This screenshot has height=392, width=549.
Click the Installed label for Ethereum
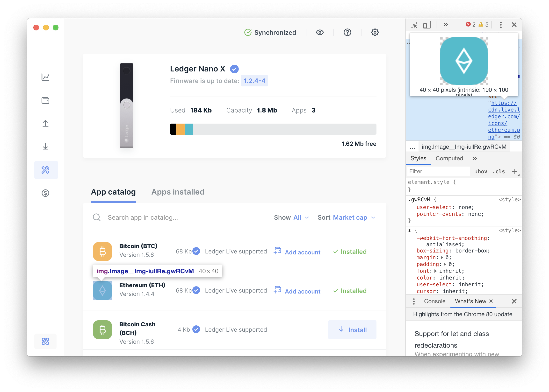click(x=350, y=291)
